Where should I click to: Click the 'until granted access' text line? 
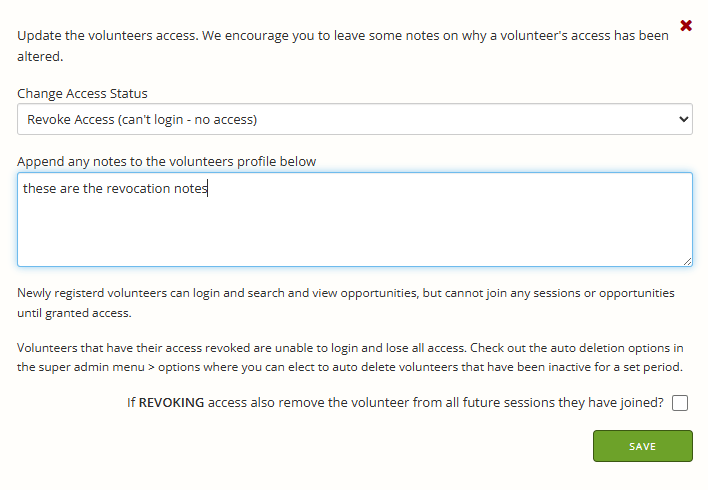(74, 313)
